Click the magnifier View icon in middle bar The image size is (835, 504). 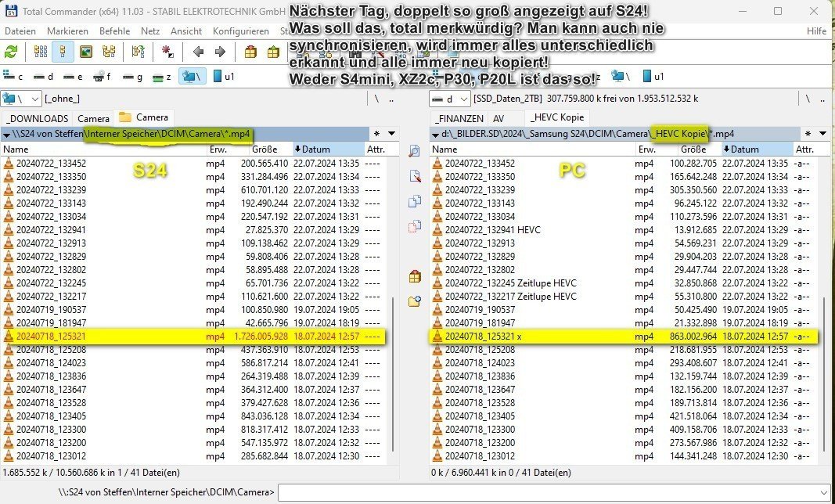click(415, 151)
